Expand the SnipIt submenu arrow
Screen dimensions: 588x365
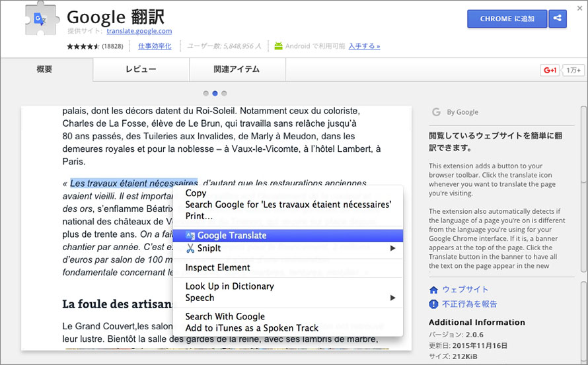pos(392,248)
